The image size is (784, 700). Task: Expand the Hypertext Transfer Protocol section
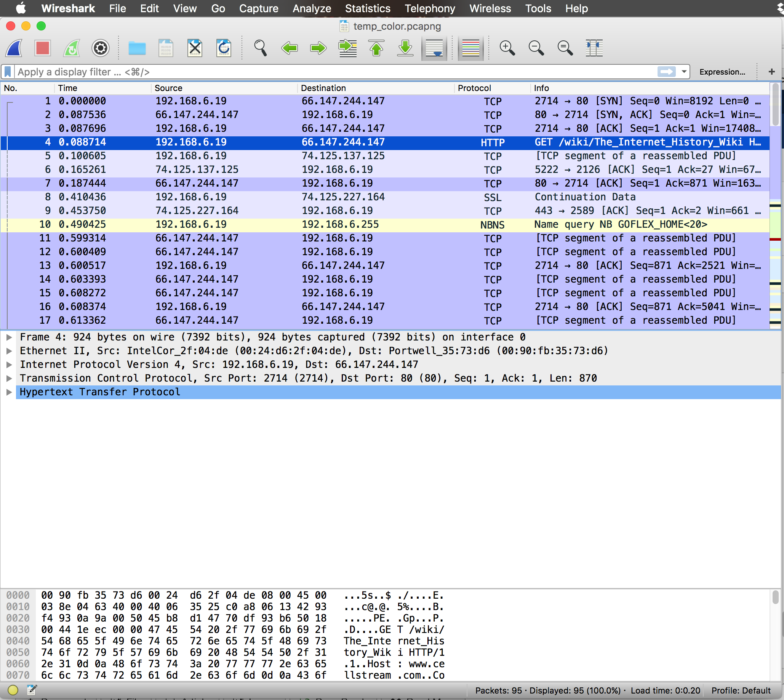pyautogui.click(x=8, y=392)
